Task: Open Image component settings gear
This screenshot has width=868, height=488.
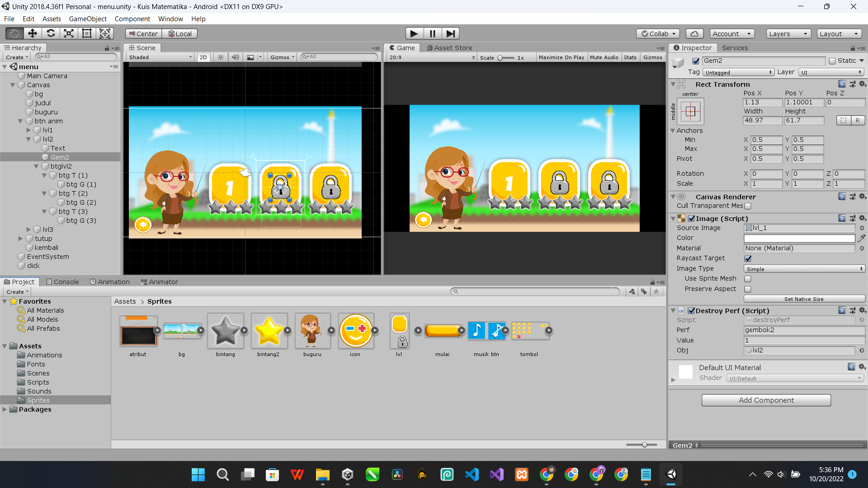Action: point(862,218)
